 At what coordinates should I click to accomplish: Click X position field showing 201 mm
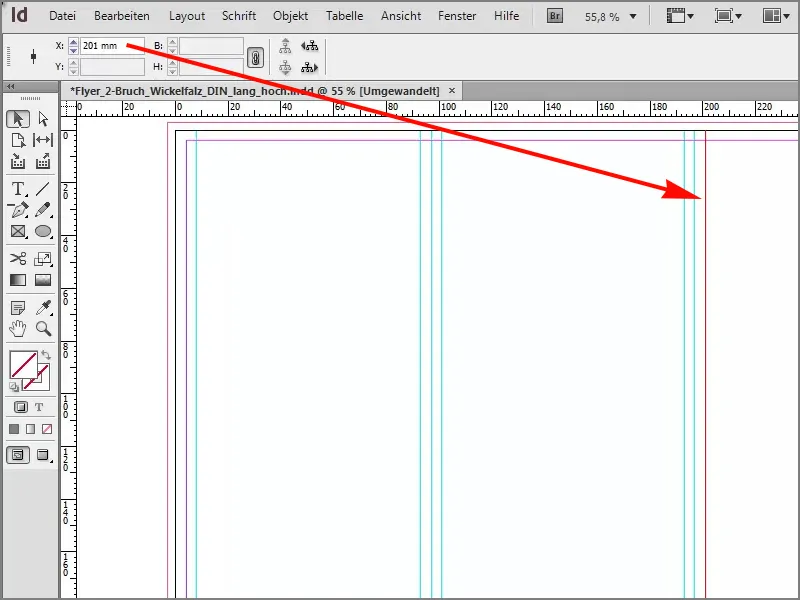tap(112, 46)
